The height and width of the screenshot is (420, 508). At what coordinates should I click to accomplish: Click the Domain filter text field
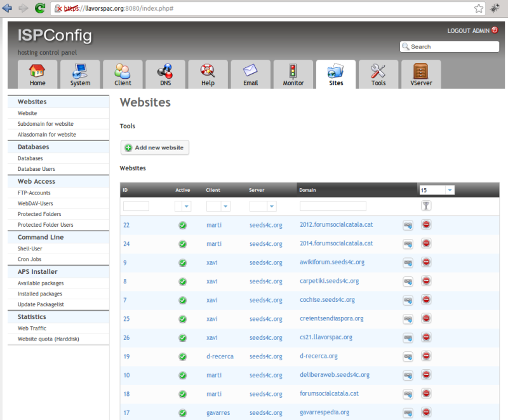(x=333, y=207)
